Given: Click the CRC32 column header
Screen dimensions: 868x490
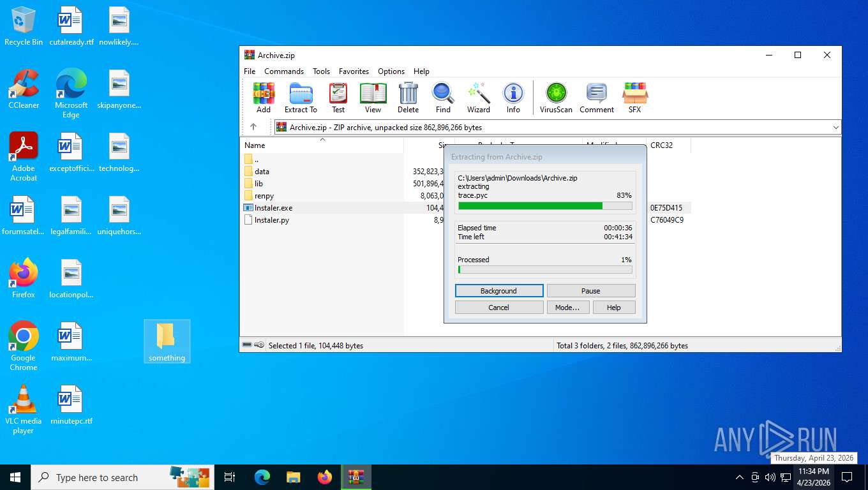Looking at the screenshot, I should click(668, 145).
